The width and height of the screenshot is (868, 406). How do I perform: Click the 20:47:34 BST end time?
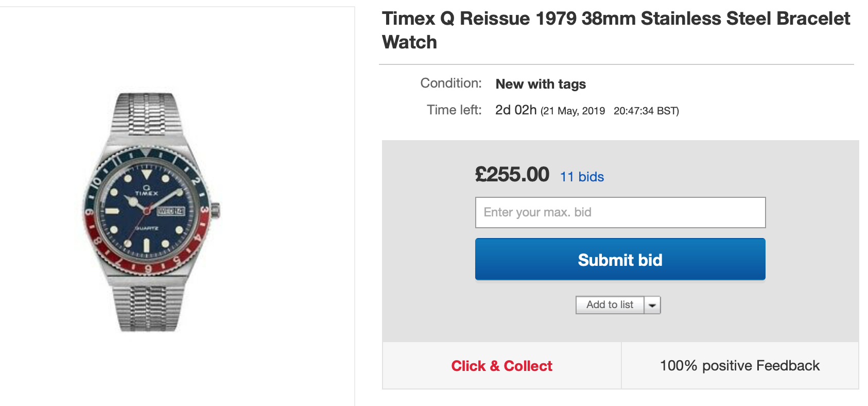[646, 111]
